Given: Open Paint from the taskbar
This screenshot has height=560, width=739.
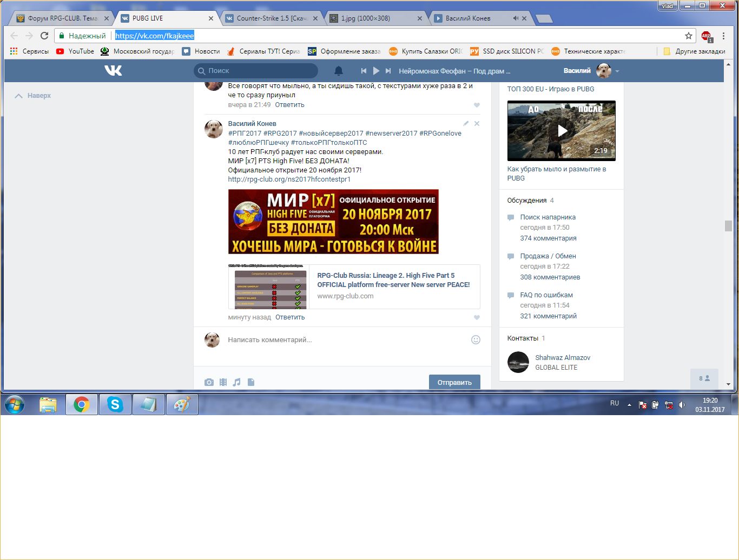Looking at the screenshot, I should tap(182, 404).
